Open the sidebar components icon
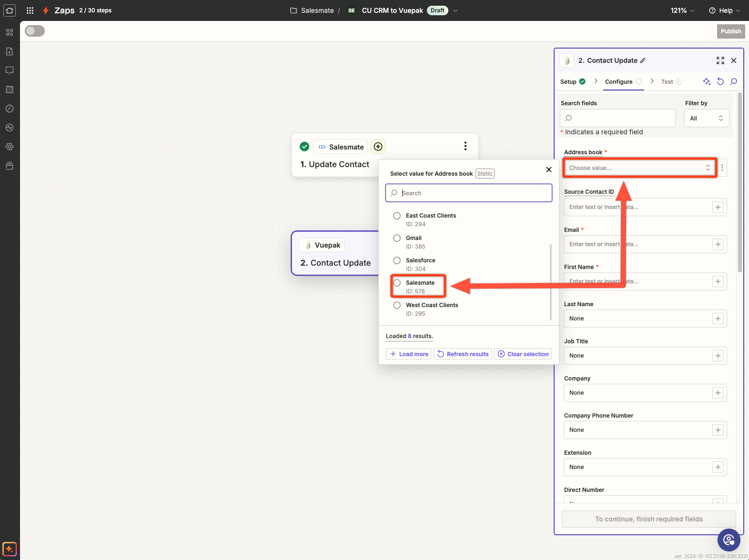The height and width of the screenshot is (560, 749). coord(10,32)
